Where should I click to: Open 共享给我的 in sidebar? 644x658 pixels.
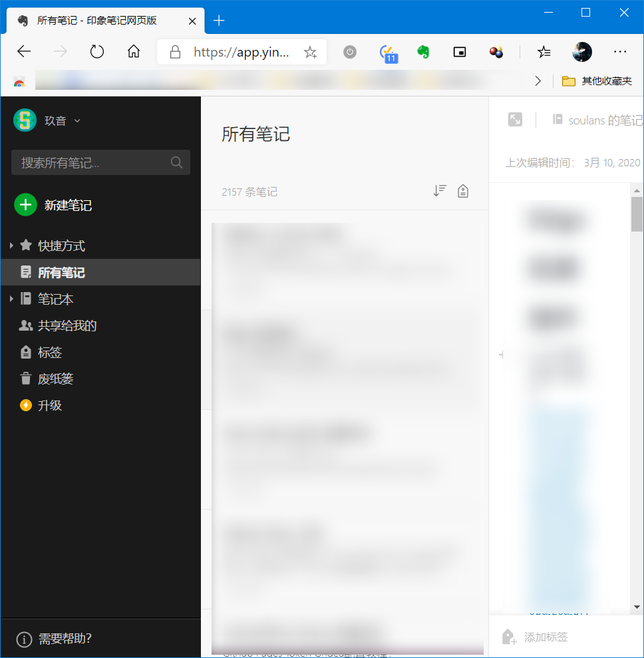pyautogui.click(x=67, y=325)
